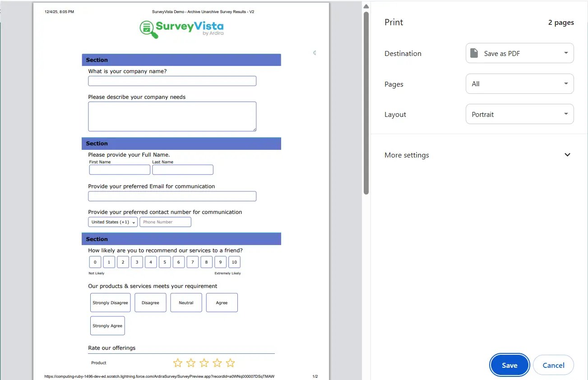Click the 'Extremely Likely' scale label

point(228,273)
